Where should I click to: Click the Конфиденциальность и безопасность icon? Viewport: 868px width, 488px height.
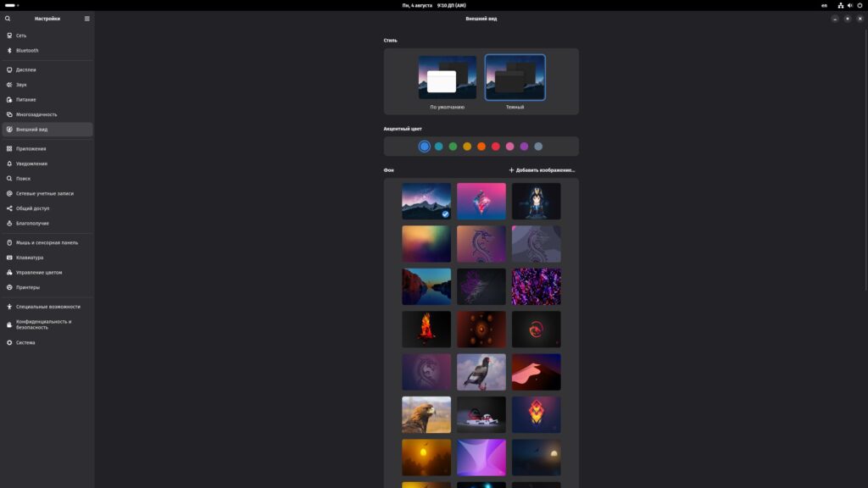coord(9,324)
